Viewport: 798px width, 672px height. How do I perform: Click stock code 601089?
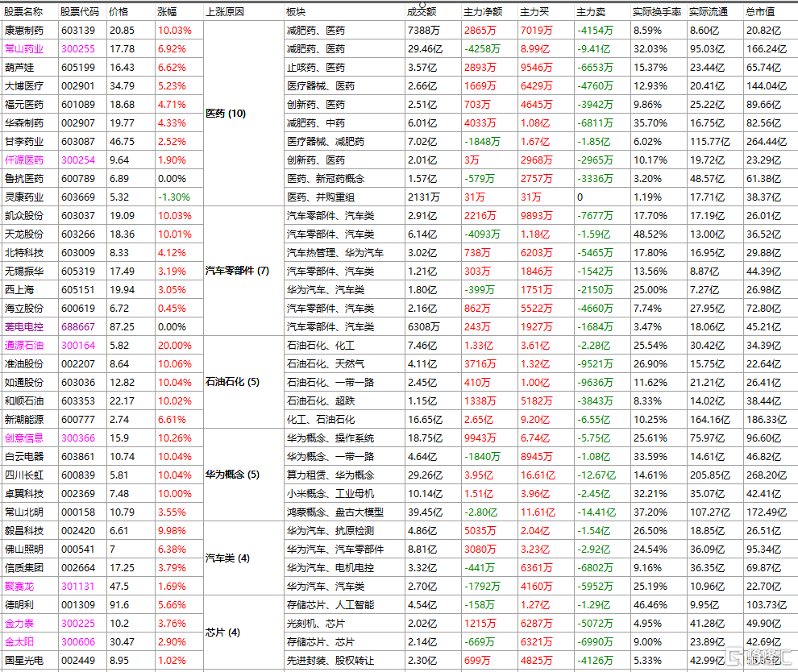tap(78, 105)
